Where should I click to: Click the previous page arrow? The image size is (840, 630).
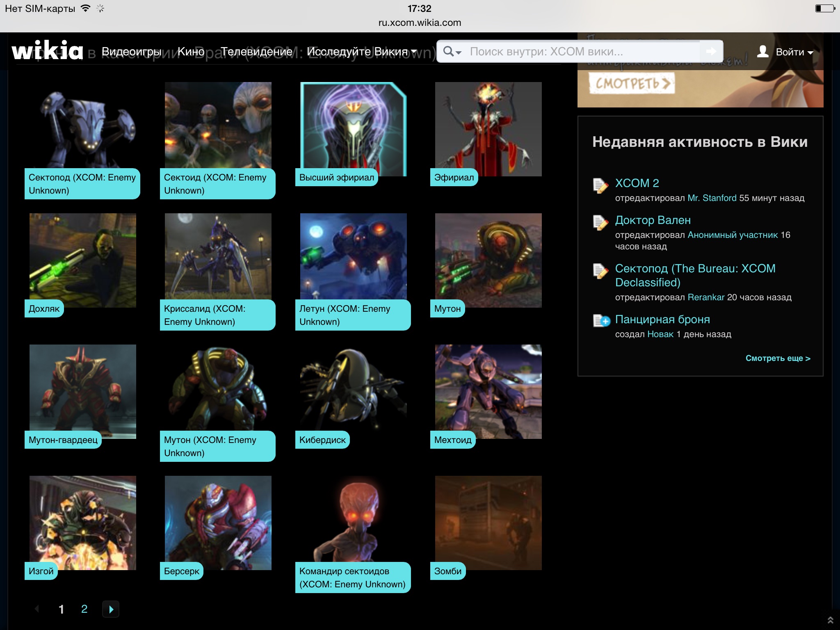37,609
